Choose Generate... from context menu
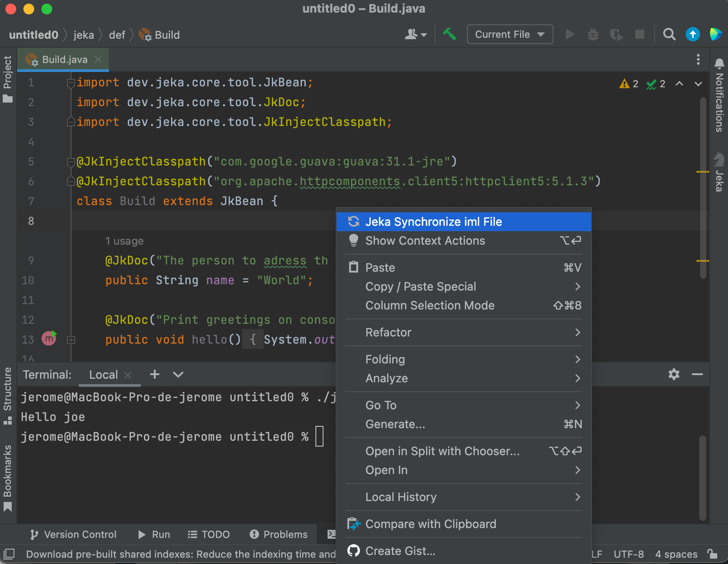The image size is (728, 564). point(464,424)
